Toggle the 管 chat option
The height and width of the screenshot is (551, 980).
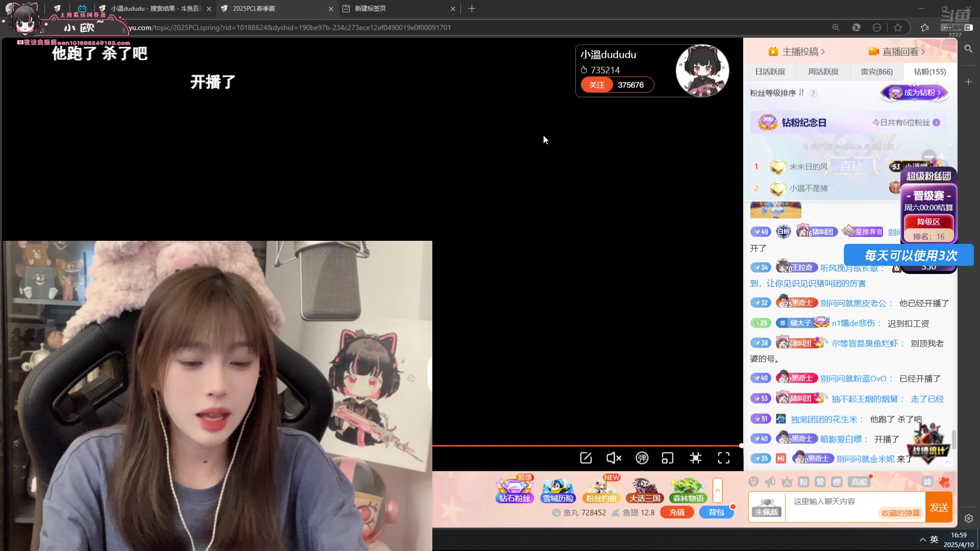tap(820, 482)
